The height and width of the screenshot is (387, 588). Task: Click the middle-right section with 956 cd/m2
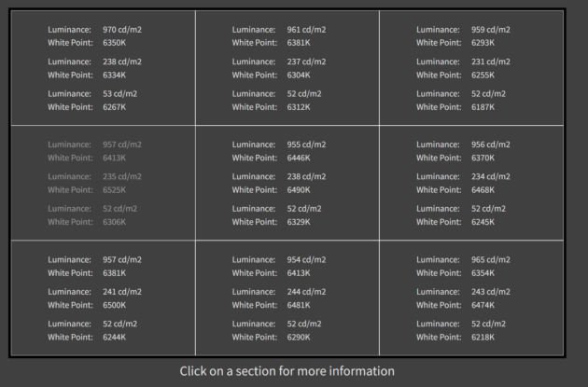coord(471,183)
